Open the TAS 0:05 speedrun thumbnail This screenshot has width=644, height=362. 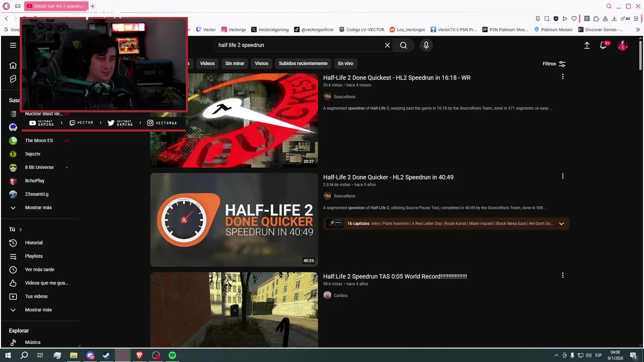tap(234, 310)
